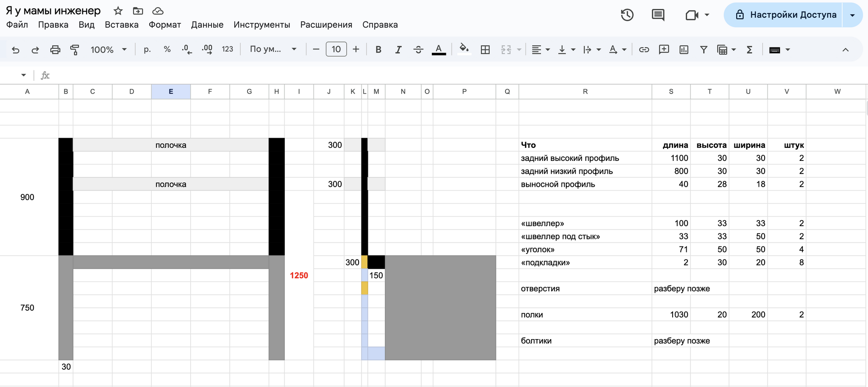The height and width of the screenshot is (387, 868).
Task: Click the print icon
Action: pyautogui.click(x=55, y=50)
